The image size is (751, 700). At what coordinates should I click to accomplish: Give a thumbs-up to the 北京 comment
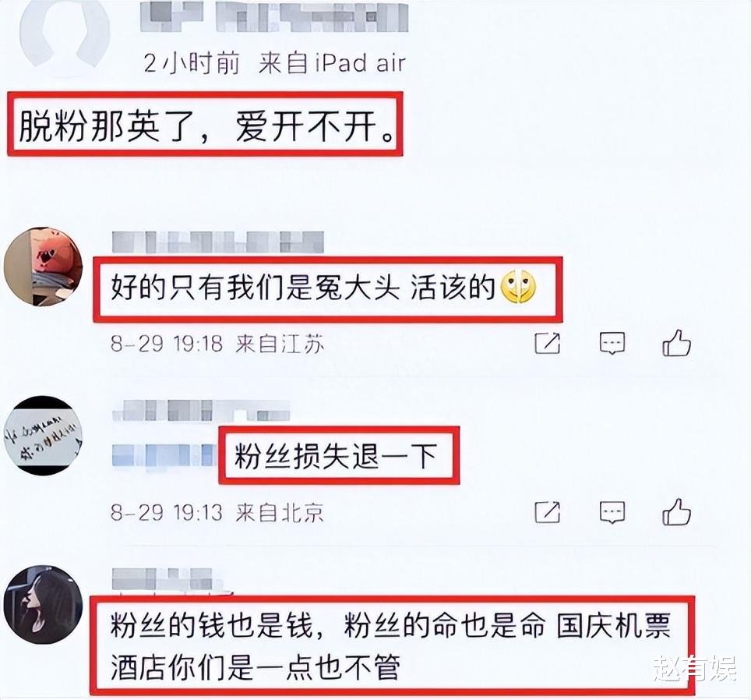[x=676, y=512]
